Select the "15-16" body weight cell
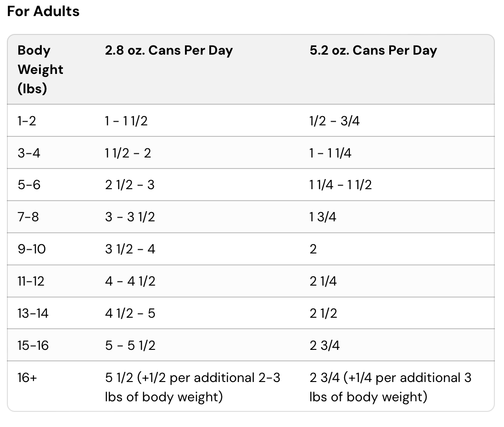This screenshot has width=504, height=427. click(33, 345)
